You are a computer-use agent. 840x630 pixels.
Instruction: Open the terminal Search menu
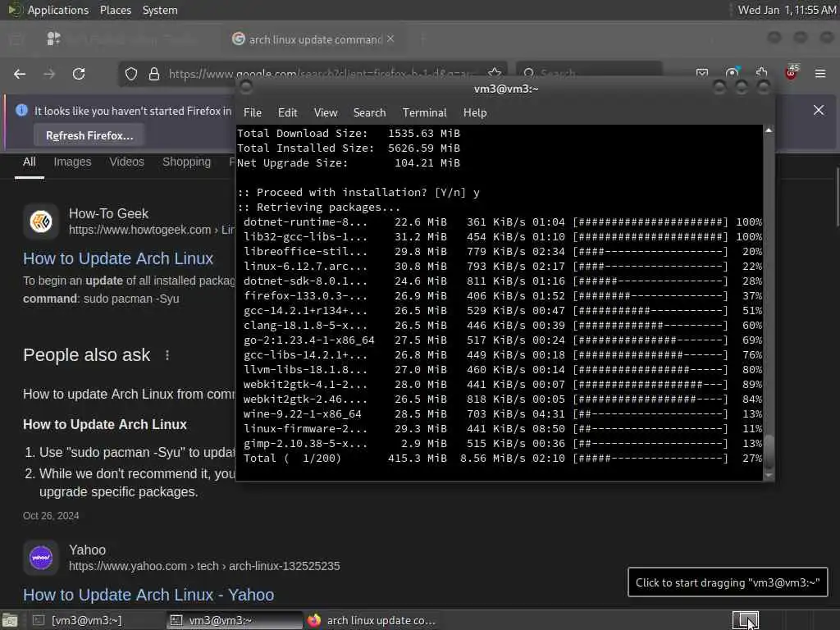[x=370, y=112]
